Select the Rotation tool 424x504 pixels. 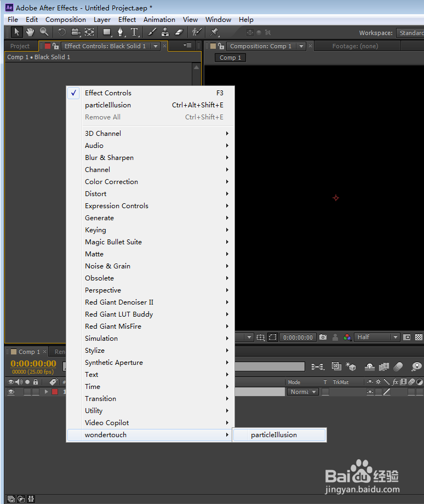pyautogui.click(x=62, y=32)
